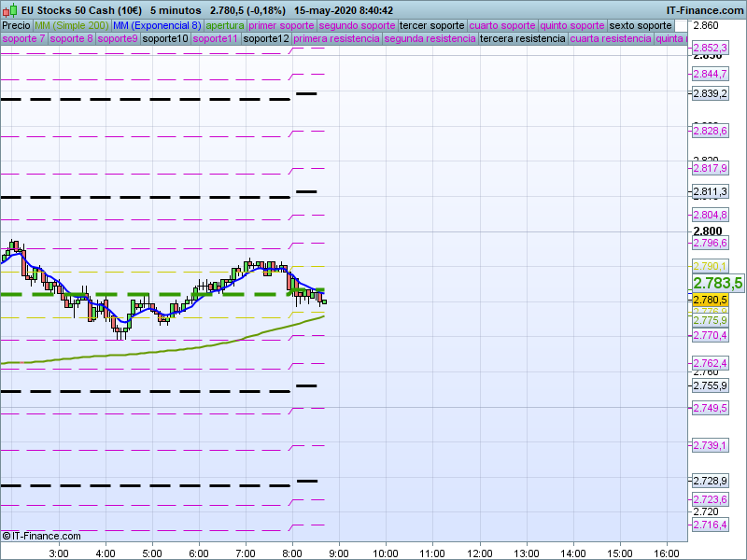Viewport: 747px width, 560px height.
Task: Select the segundo soporte label
Action: (x=357, y=25)
